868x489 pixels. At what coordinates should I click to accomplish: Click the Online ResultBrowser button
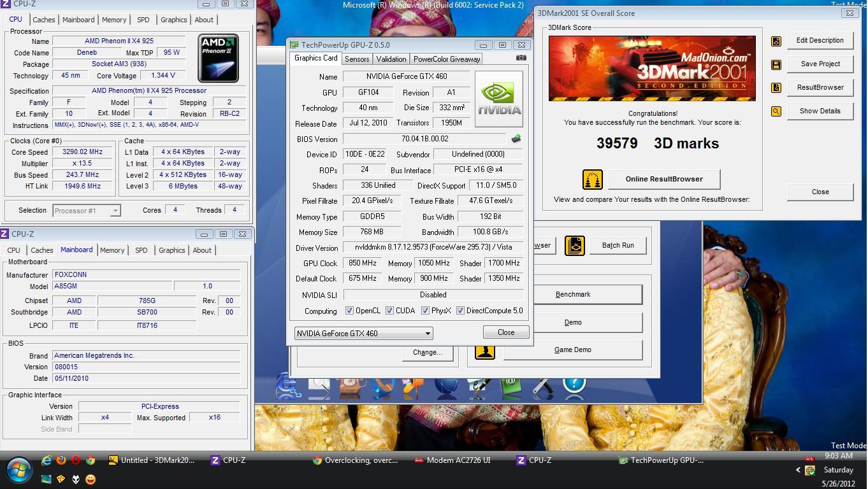pos(664,179)
